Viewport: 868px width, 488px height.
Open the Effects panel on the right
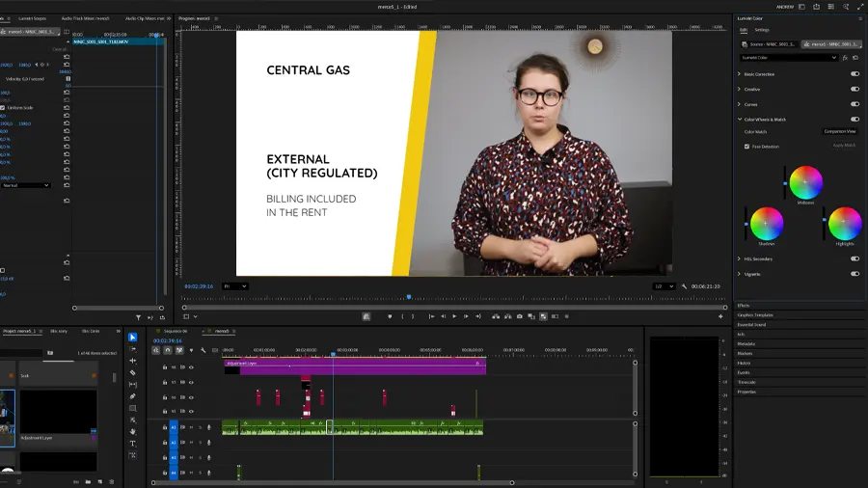pyautogui.click(x=744, y=306)
